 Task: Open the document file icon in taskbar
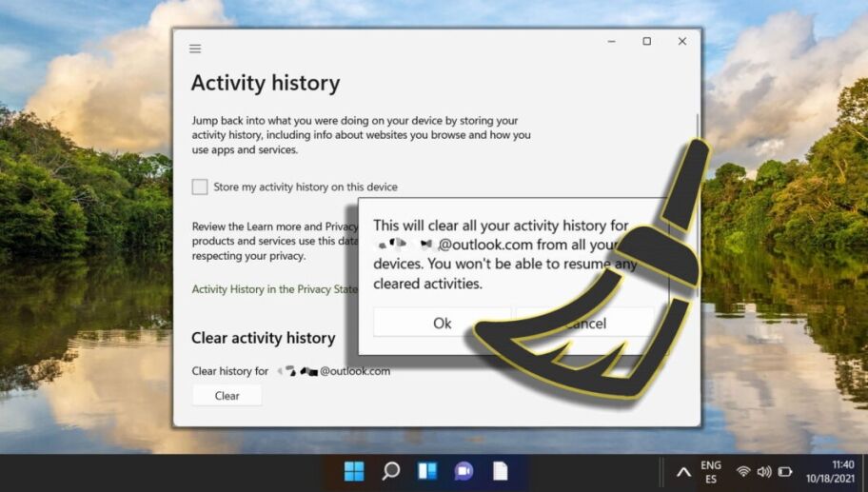[501, 471]
